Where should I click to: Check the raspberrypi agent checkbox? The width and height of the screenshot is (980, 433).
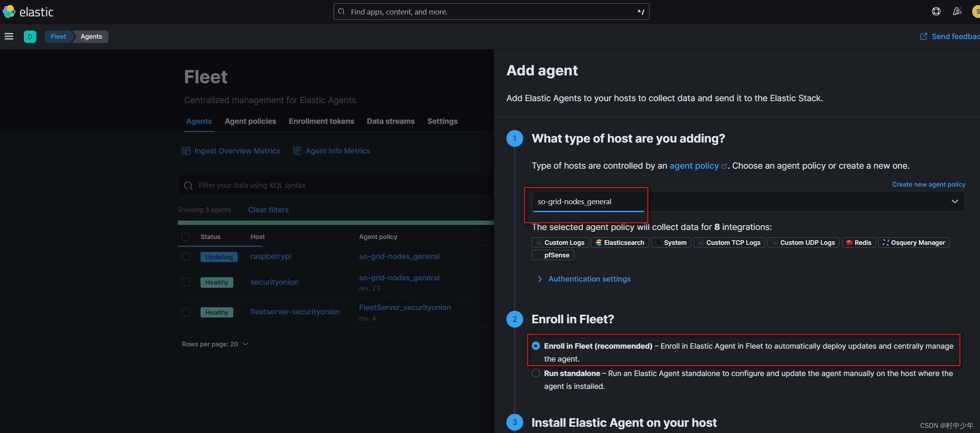pos(186,257)
